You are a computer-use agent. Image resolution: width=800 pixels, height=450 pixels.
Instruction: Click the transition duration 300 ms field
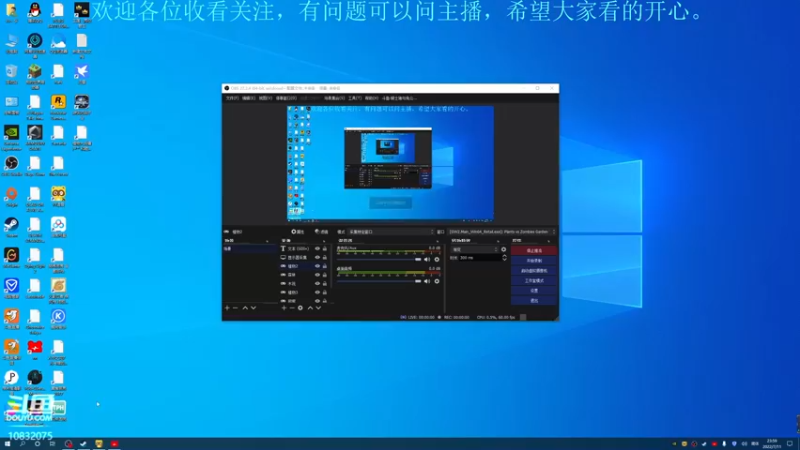pyautogui.click(x=479, y=258)
